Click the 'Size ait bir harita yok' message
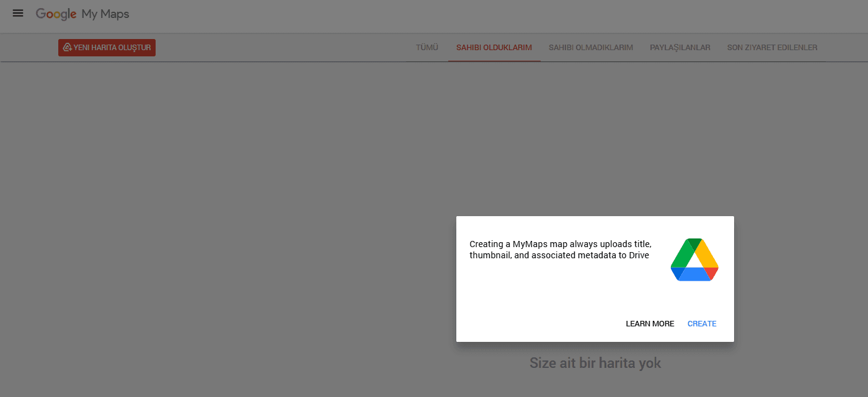Image resolution: width=868 pixels, height=397 pixels. [x=595, y=363]
